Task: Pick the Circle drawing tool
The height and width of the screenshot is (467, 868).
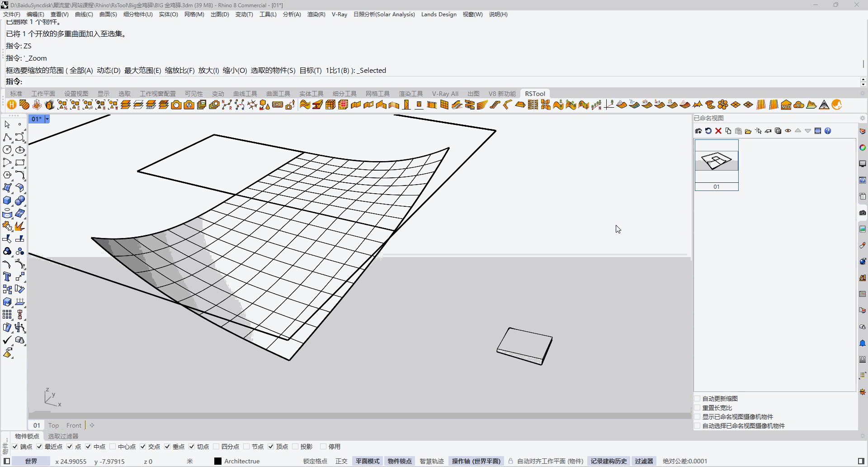Action: click(7, 150)
